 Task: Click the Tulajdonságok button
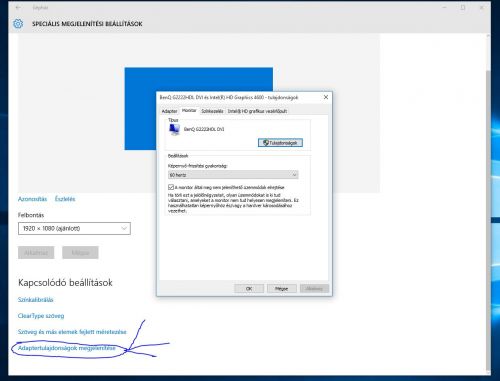pyautogui.click(x=280, y=143)
